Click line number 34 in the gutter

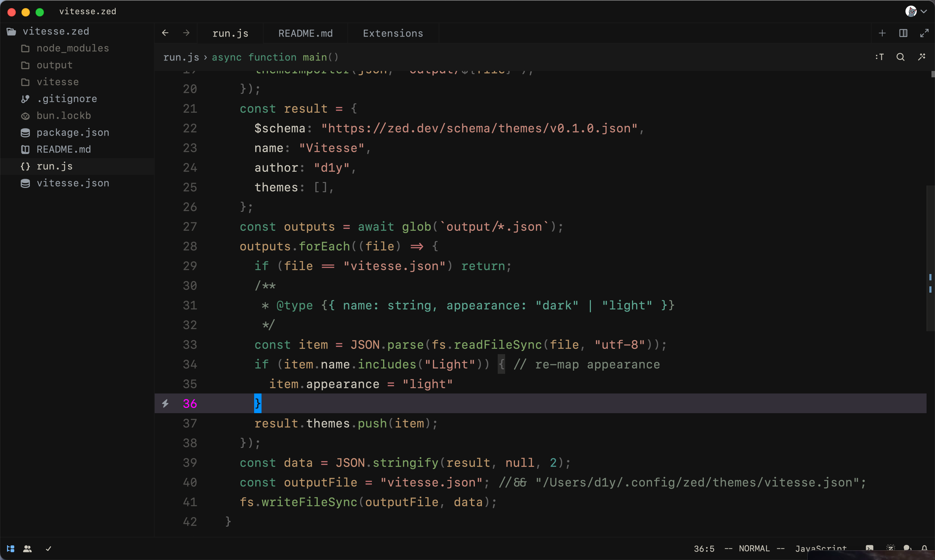190,365
